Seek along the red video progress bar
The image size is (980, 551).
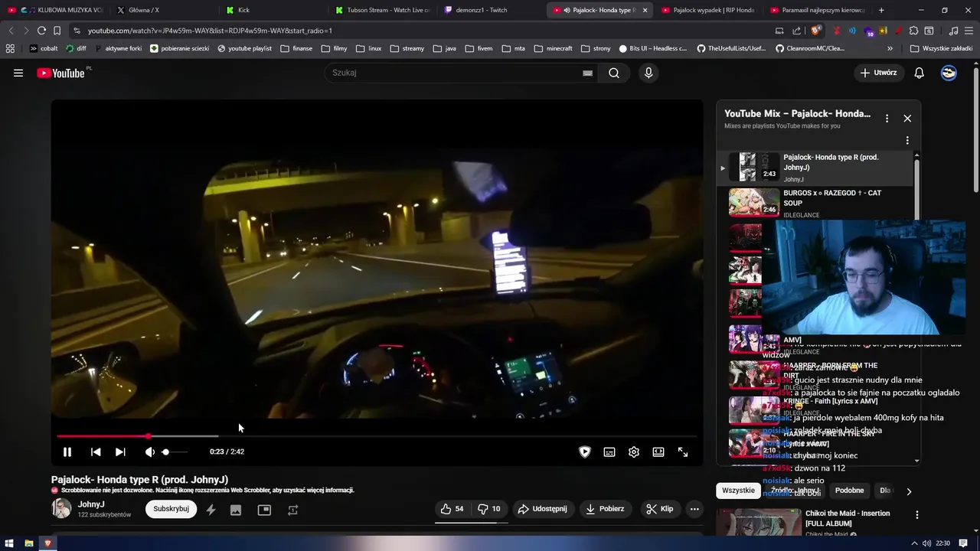(377, 436)
